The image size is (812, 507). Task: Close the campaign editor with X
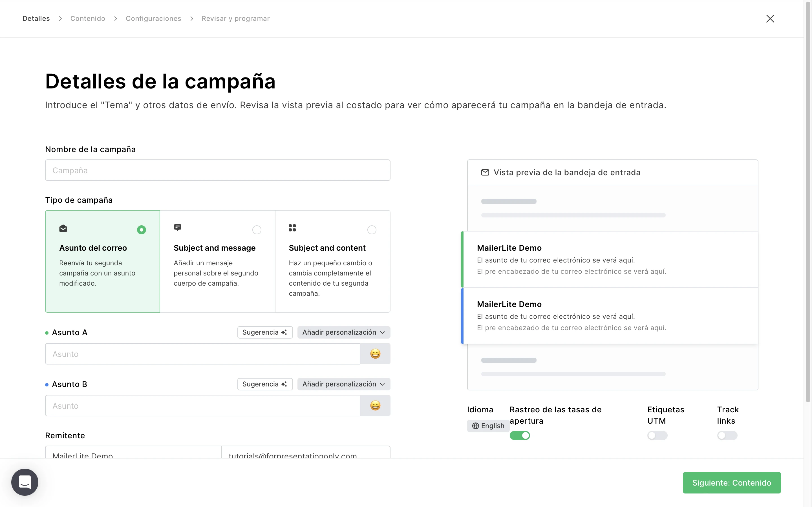[x=770, y=18]
